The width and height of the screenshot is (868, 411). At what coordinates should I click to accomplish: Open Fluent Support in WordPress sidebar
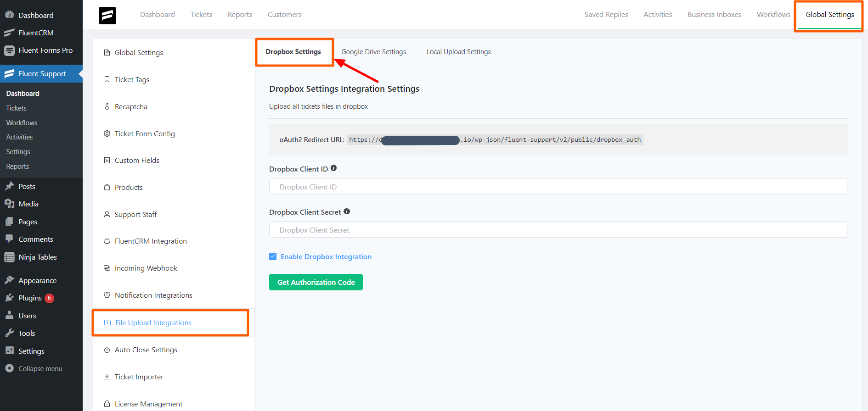[x=41, y=74]
